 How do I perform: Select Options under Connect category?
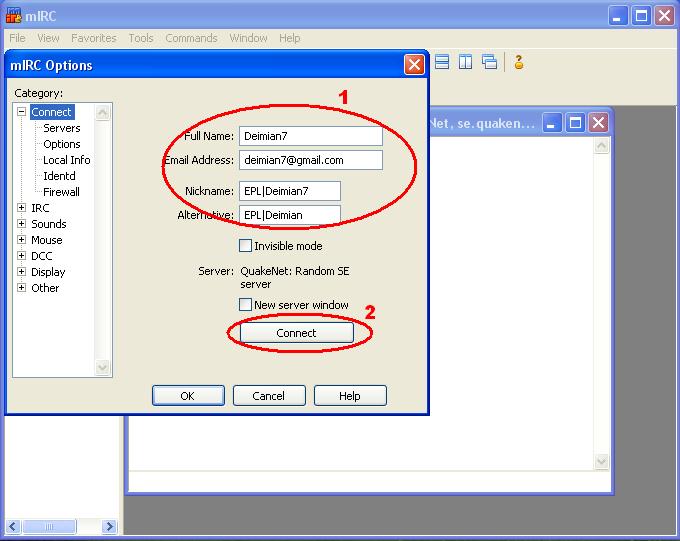[x=62, y=144]
